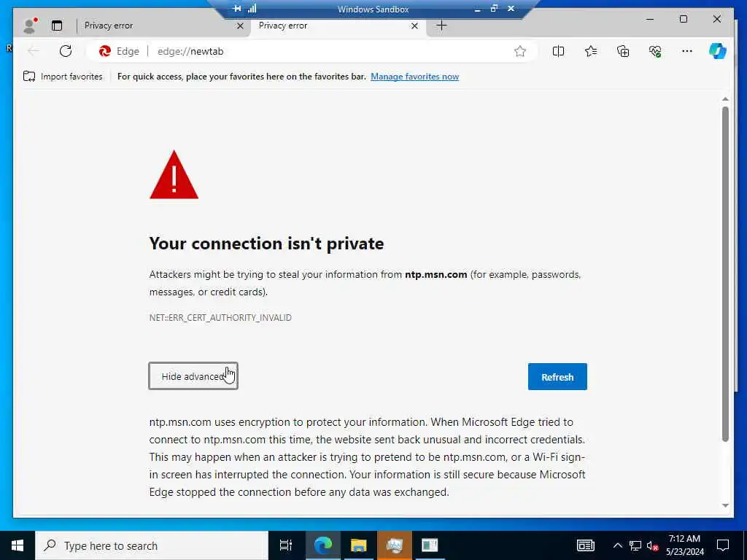Open a new tab with plus button
The height and width of the screenshot is (560, 747).
point(441,26)
